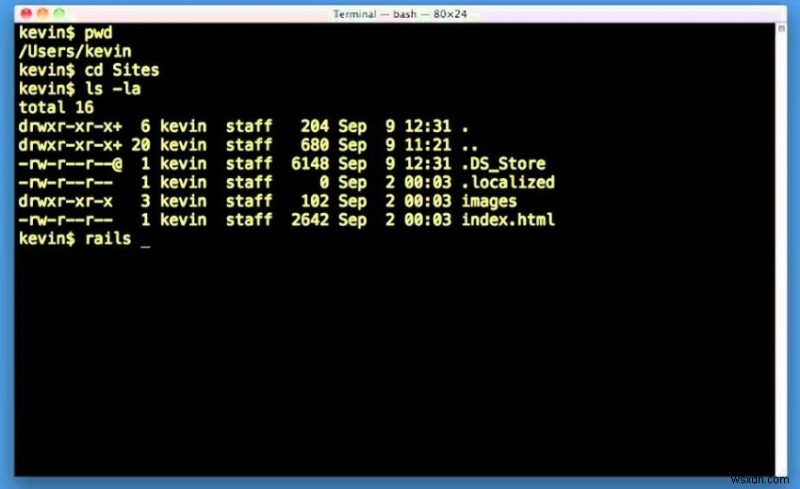
Task: Click the link count '20'
Action: point(141,145)
